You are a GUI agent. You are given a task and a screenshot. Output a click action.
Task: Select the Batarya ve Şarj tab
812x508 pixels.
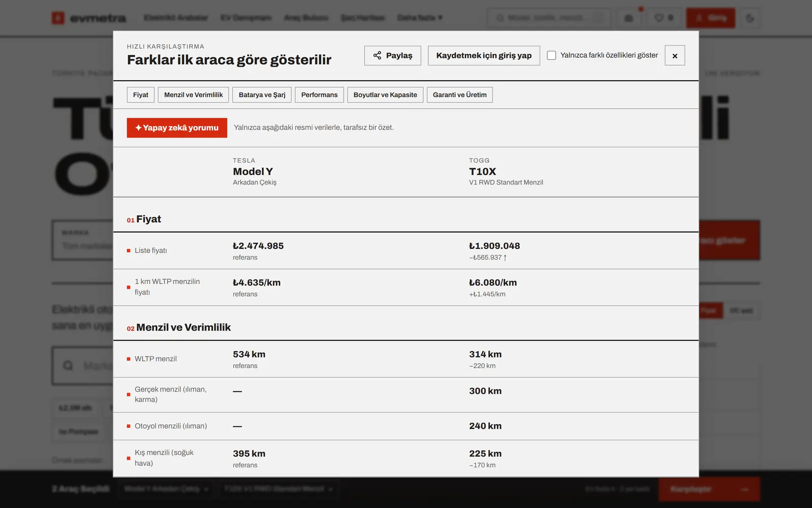click(x=262, y=95)
